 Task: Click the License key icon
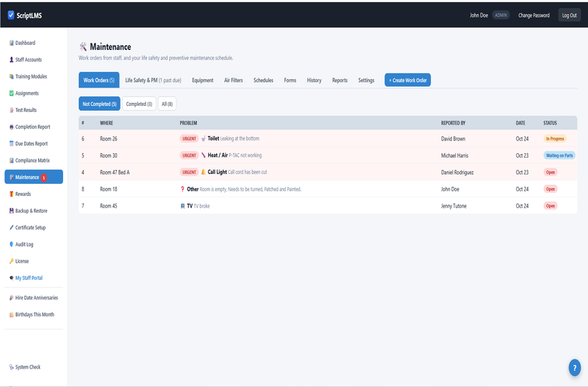(x=11, y=261)
